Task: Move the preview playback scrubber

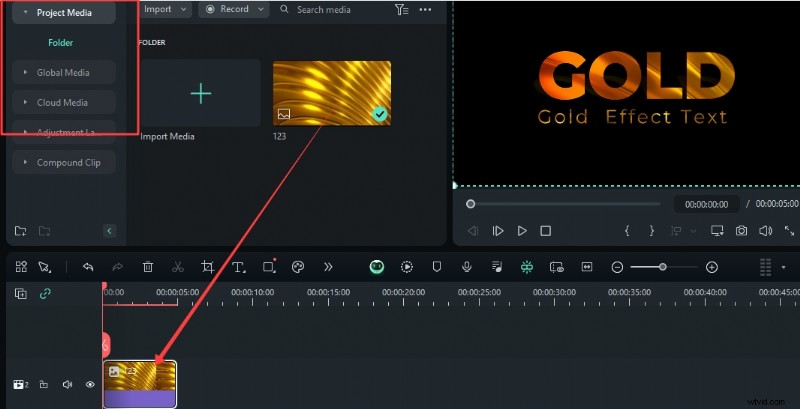Action: coord(470,204)
